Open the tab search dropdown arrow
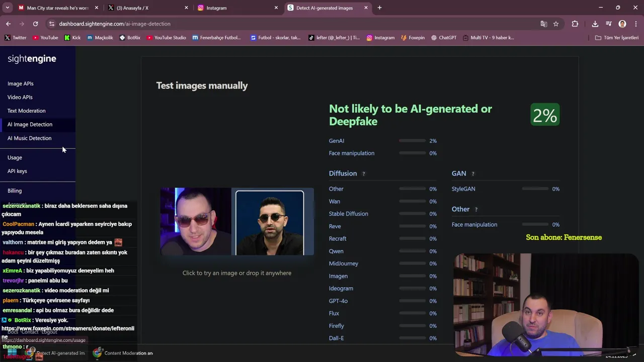Screen dimensions: 644x362 (7, 8)
